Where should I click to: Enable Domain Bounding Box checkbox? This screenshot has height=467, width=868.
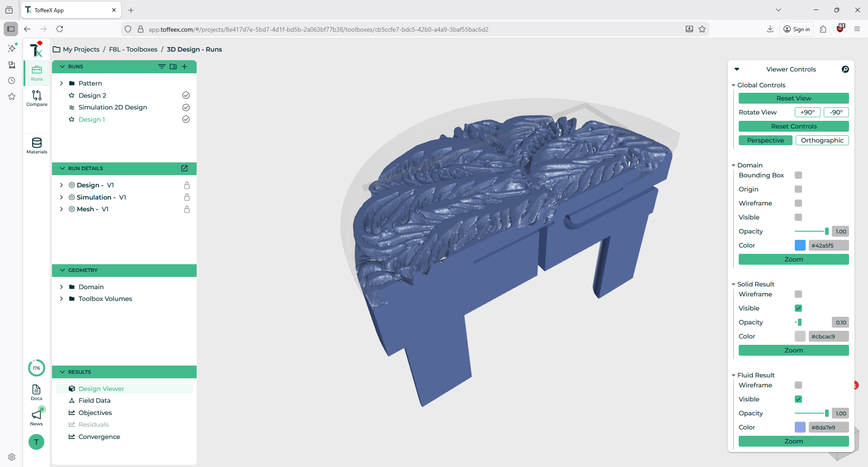coord(798,175)
